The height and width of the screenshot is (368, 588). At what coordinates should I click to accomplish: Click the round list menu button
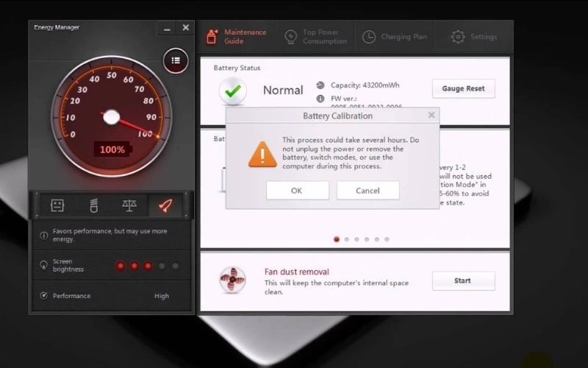[176, 60]
